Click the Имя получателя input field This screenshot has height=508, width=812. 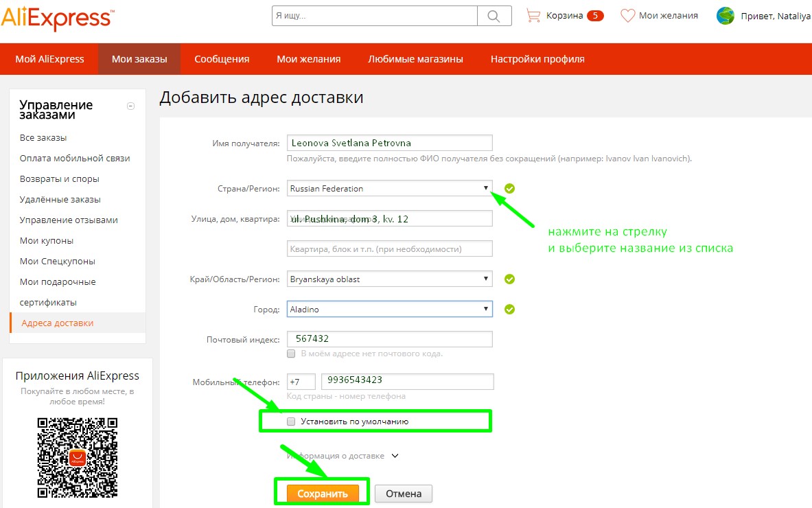389,143
